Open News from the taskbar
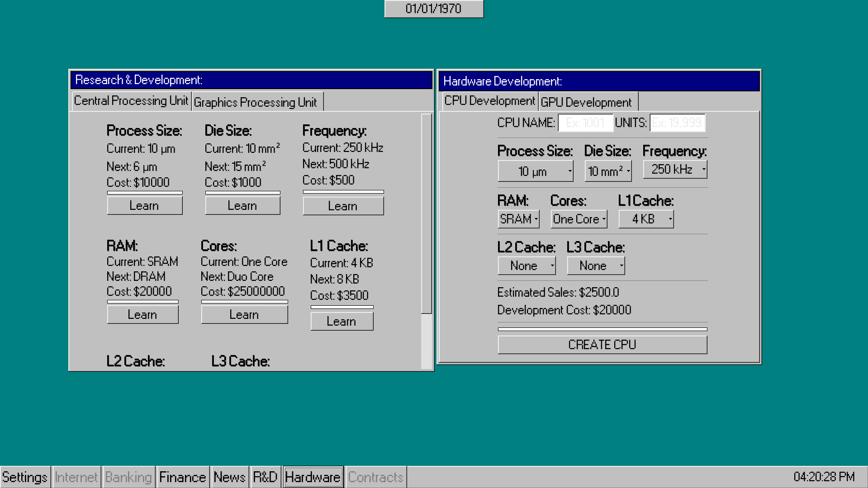868x488 pixels. pos(229,477)
